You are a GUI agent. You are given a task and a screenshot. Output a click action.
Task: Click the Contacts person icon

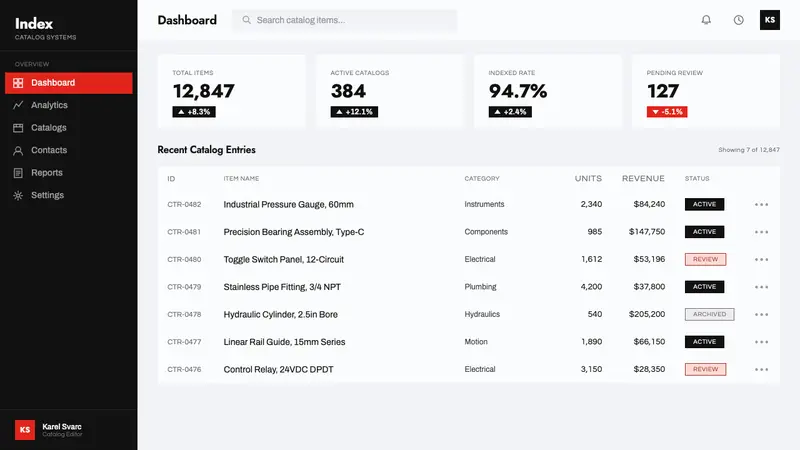[x=18, y=151]
